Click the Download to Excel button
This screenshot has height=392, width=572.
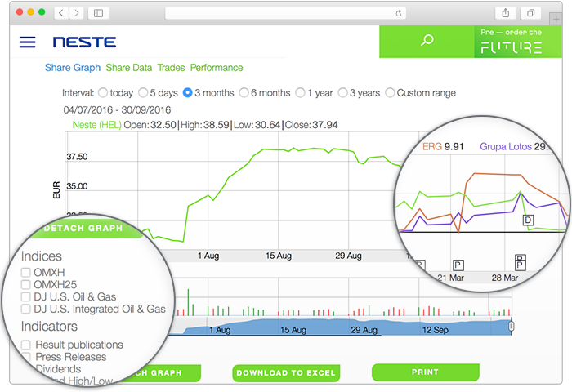pos(285,373)
